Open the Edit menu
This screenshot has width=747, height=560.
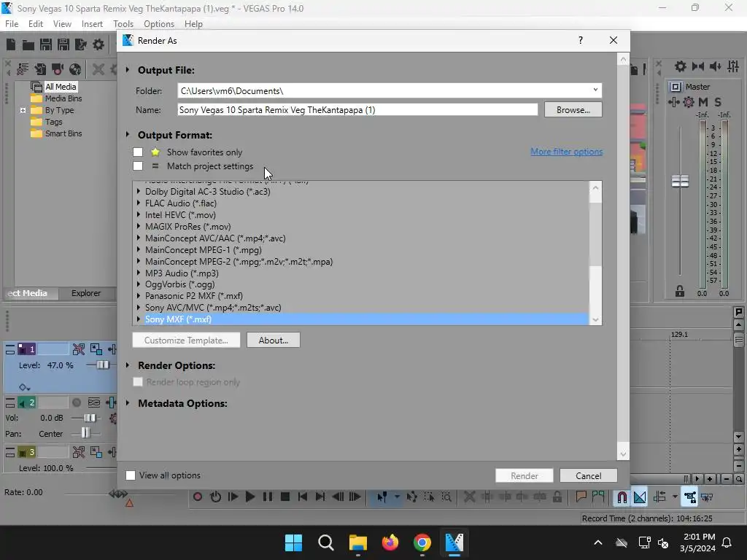coord(36,24)
